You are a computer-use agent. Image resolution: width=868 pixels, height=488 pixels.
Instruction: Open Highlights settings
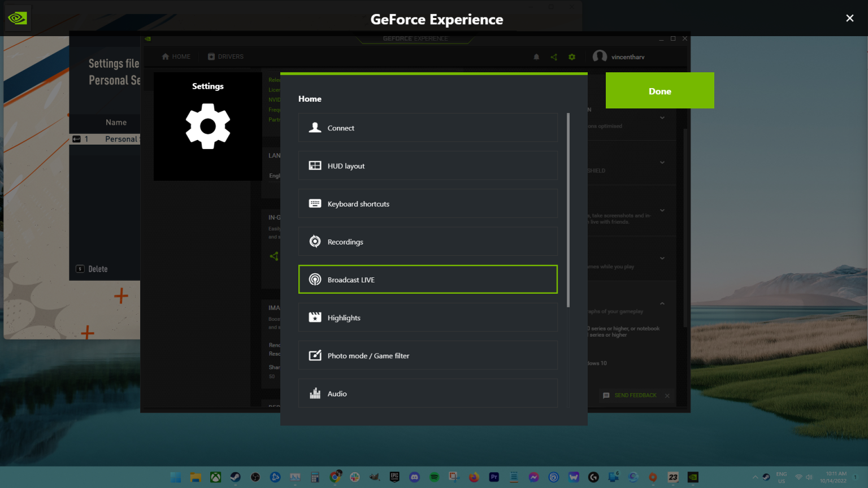coord(428,317)
